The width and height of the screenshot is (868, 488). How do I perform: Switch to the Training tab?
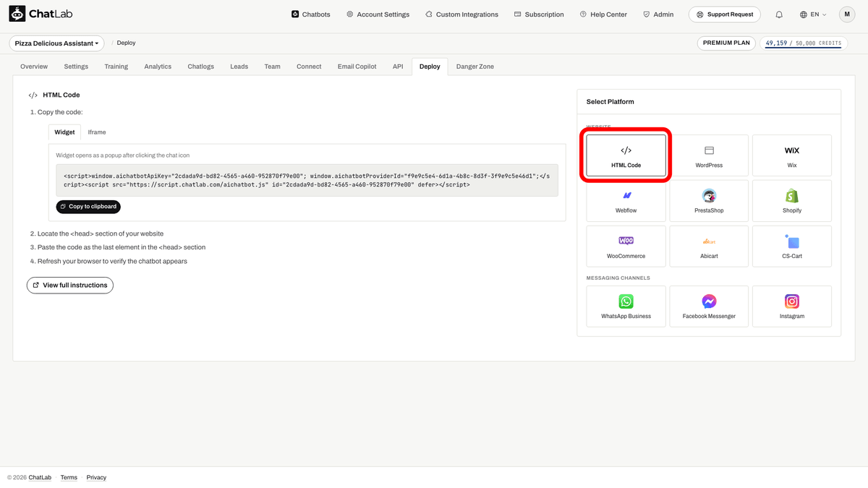tap(116, 67)
